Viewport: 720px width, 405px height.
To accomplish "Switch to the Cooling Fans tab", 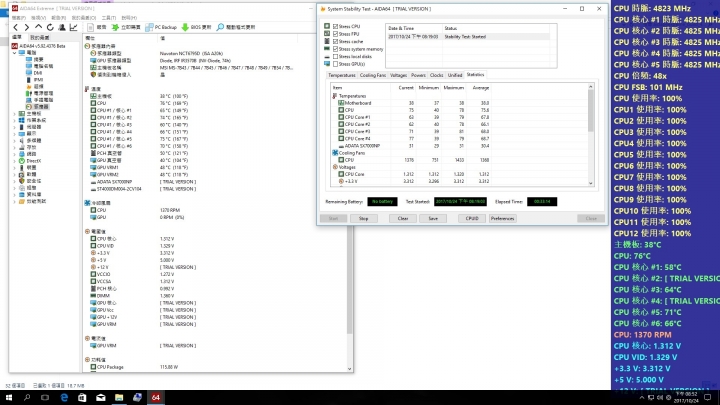I will tap(373, 75).
